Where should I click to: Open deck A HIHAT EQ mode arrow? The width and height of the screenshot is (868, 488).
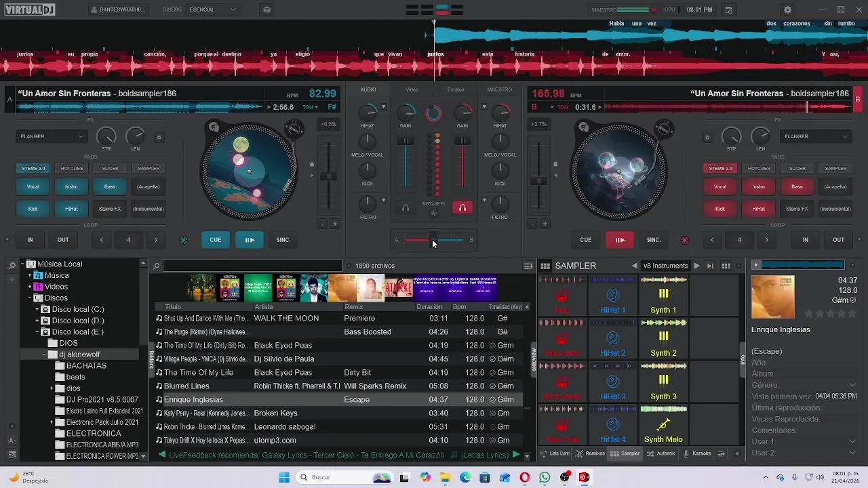(384, 106)
